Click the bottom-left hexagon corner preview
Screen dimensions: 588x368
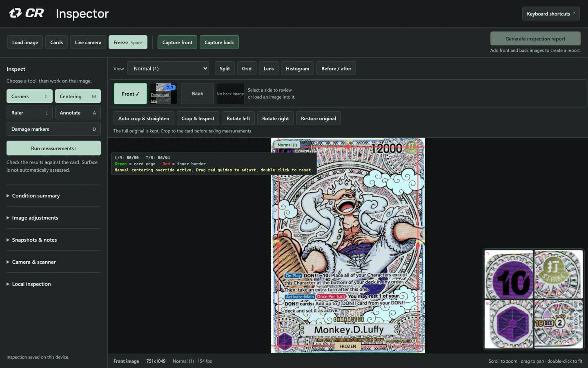[x=509, y=324]
